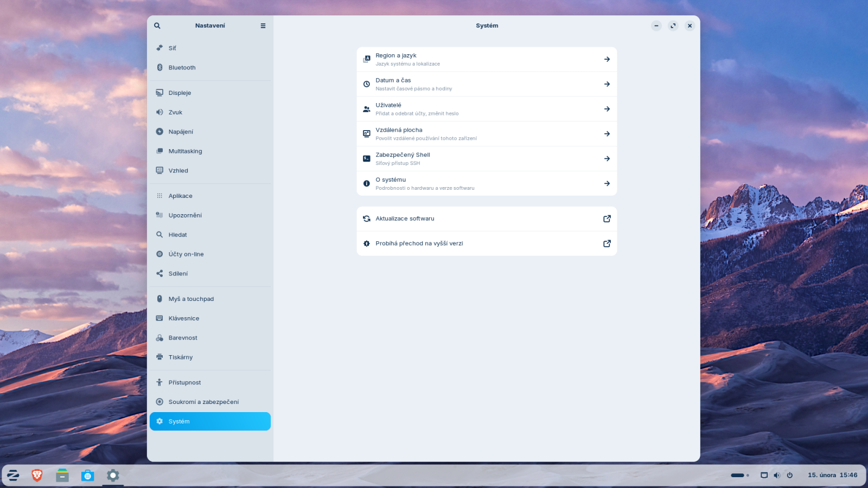
Task: Click the gear icon beside Probíhá přechod
Action: pos(367,243)
